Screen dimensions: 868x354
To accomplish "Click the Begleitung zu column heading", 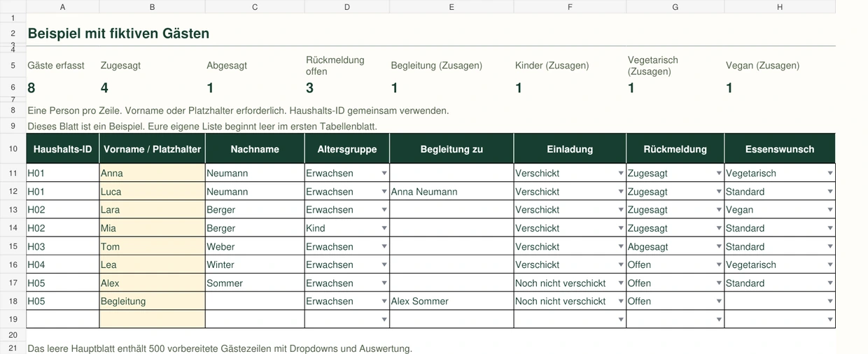I will click(451, 149).
